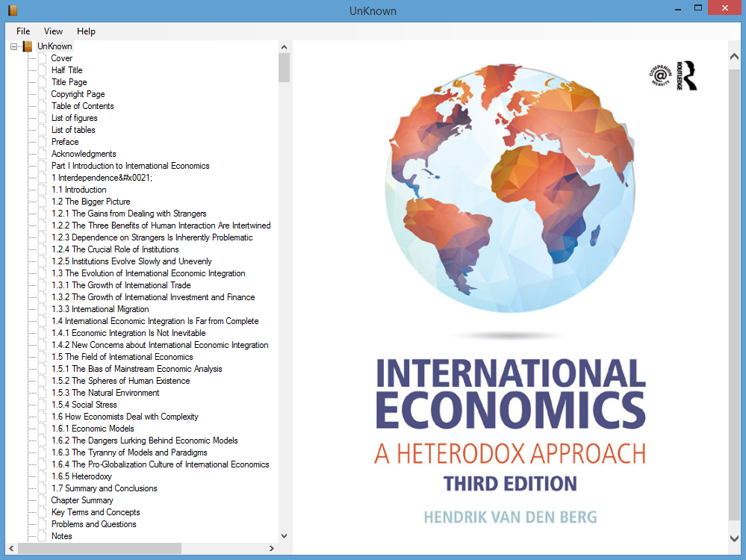Click the page icon next to 1.2 The Bigger Picture
Screen dimensions: 746x560
43,202
